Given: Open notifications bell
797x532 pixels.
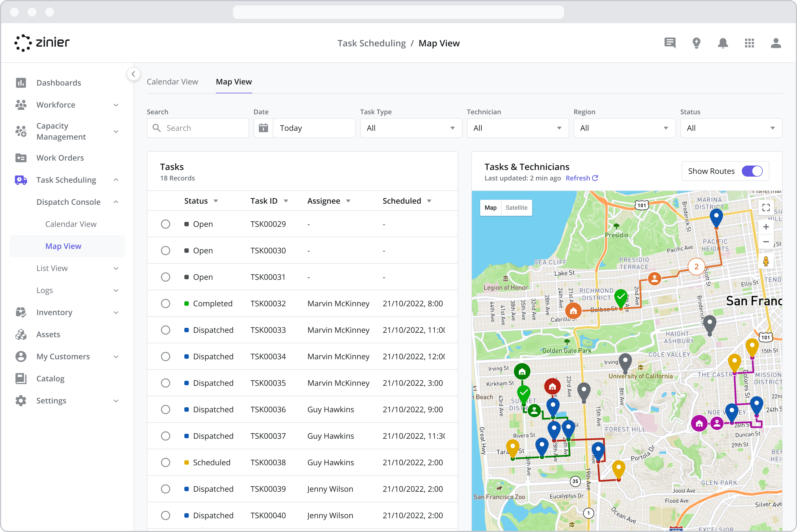Looking at the screenshot, I should (x=723, y=43).
